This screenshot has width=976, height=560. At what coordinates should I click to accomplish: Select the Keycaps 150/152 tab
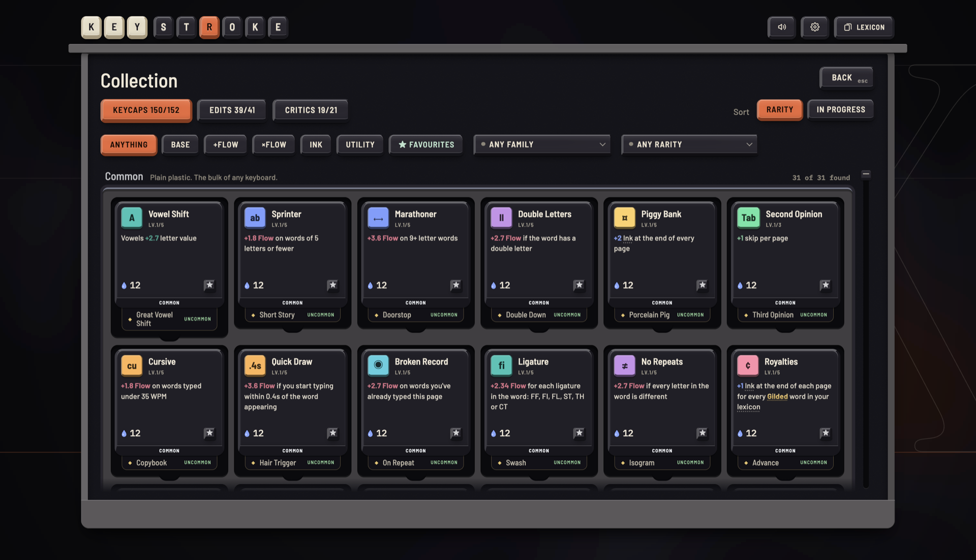146,110
